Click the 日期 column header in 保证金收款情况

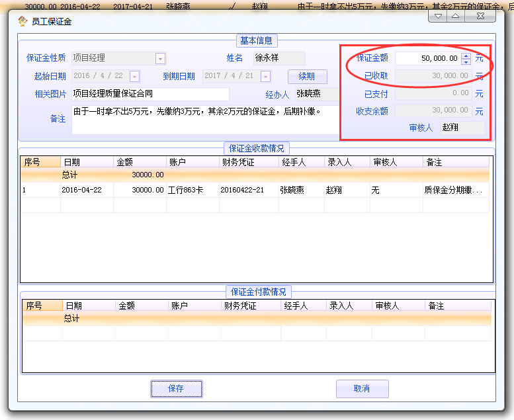click(x=86, y=161)
